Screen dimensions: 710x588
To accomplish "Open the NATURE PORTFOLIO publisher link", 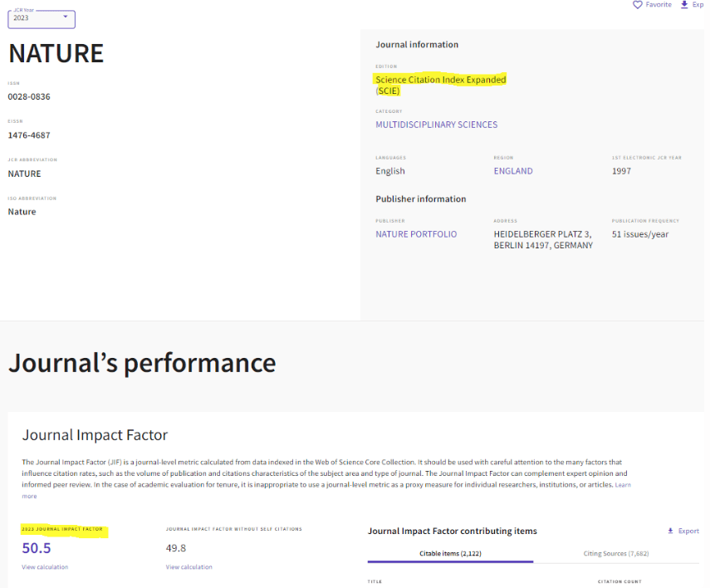I will tap(416, 234).
